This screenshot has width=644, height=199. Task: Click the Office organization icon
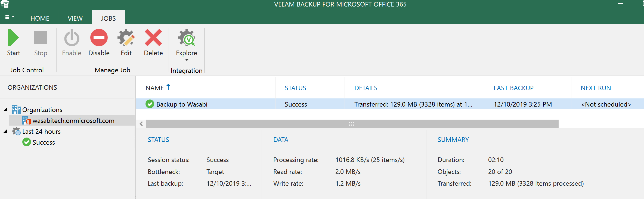(x=26, y=120)
